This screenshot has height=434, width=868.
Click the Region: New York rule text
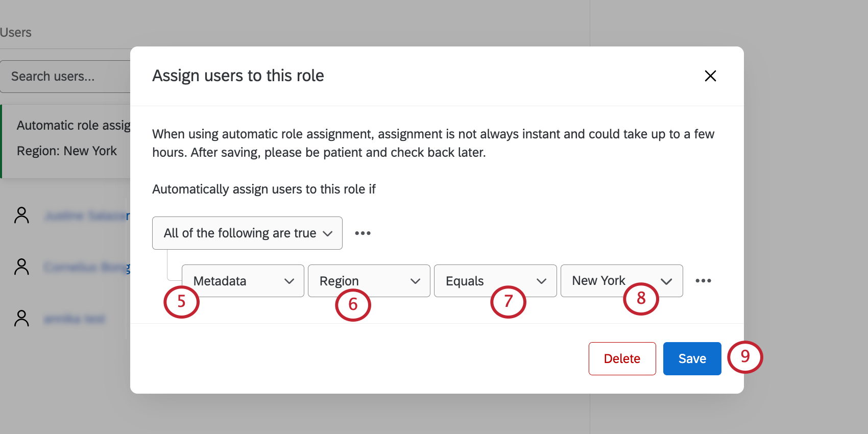pos(67,151)
